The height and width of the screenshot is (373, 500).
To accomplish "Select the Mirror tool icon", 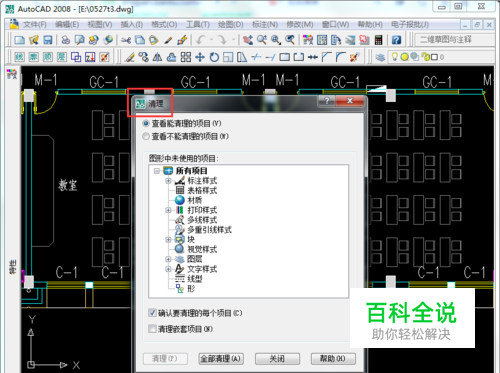I will point(157,57).
